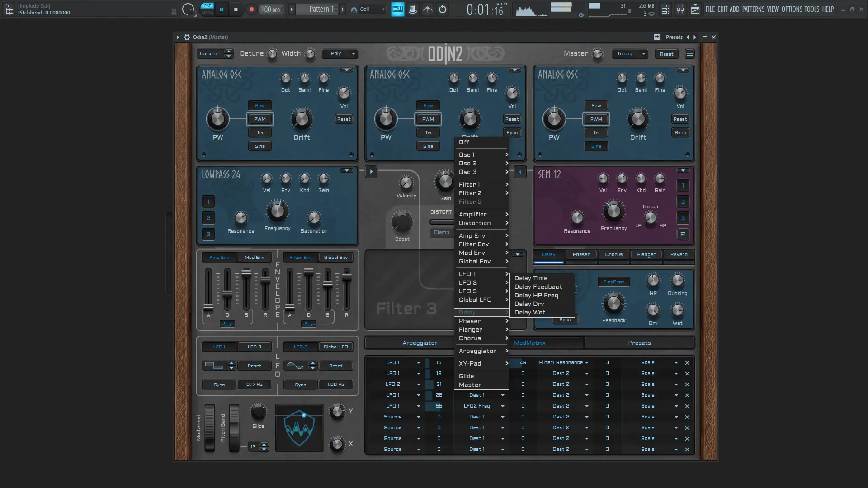
Task: Open the Odin2 plugin settings gear
Action: click(x=187, y=37)
